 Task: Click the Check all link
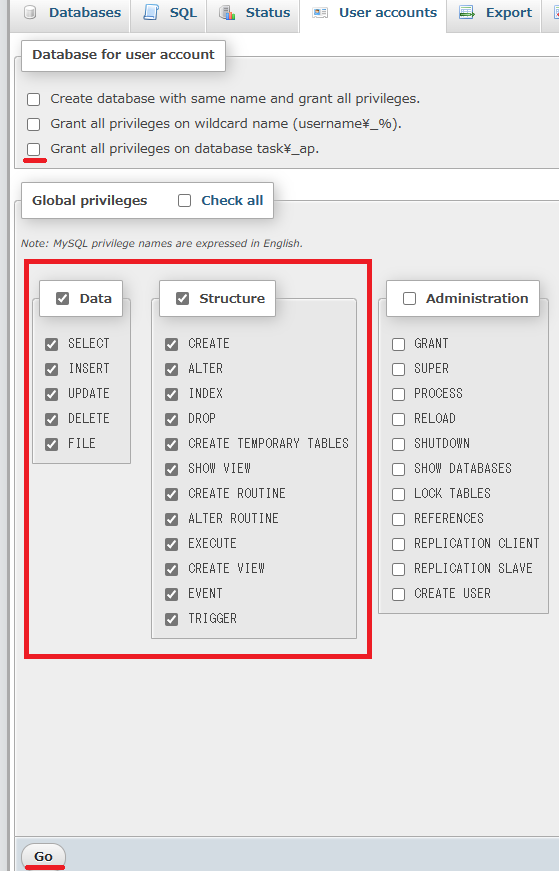pos(232,201)
